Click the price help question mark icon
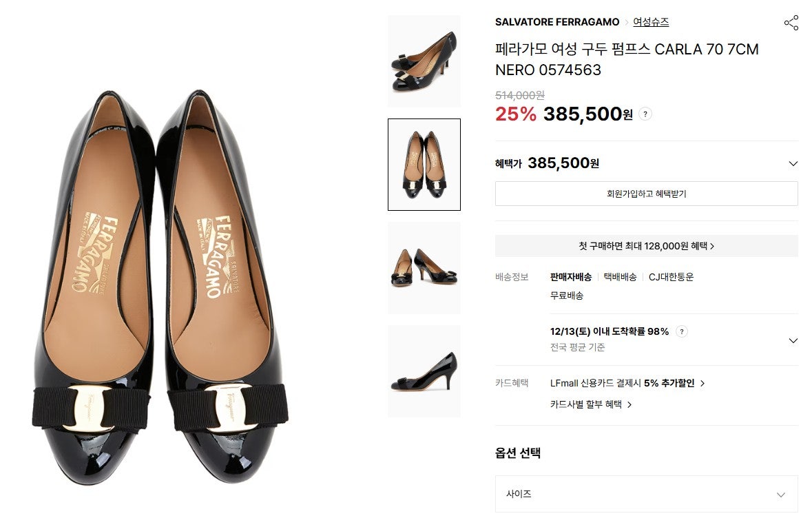 pyautogui.click(x=645, y=114)
